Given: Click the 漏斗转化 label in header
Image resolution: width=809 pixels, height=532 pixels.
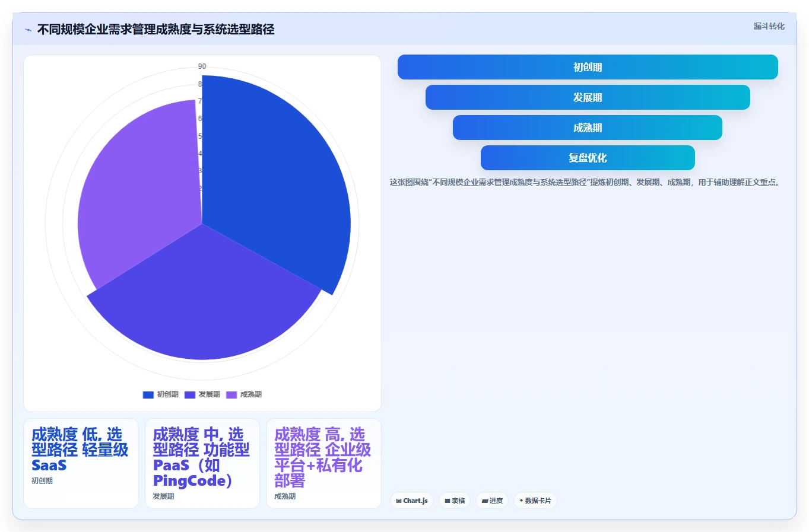Looking at the screenshot, I should (769, 26).
